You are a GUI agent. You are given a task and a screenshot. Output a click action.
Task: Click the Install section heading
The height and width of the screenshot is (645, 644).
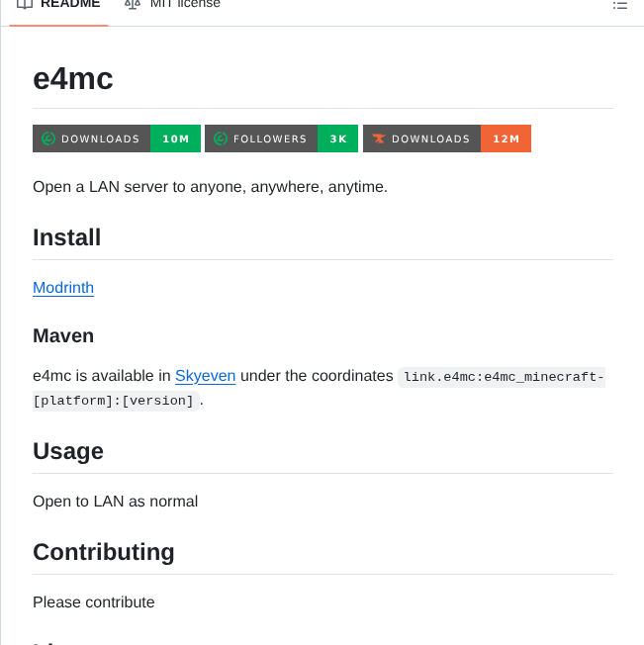pos(67,237)
